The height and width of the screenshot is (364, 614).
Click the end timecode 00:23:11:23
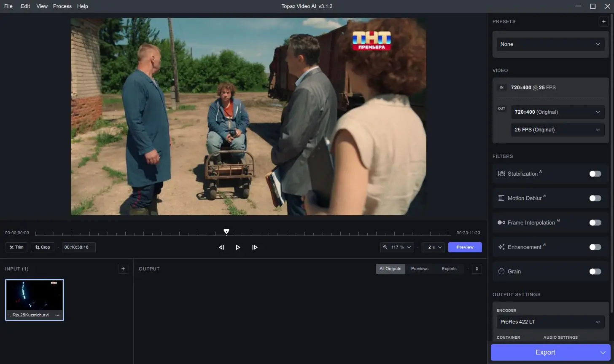click(x=468, y=233)
